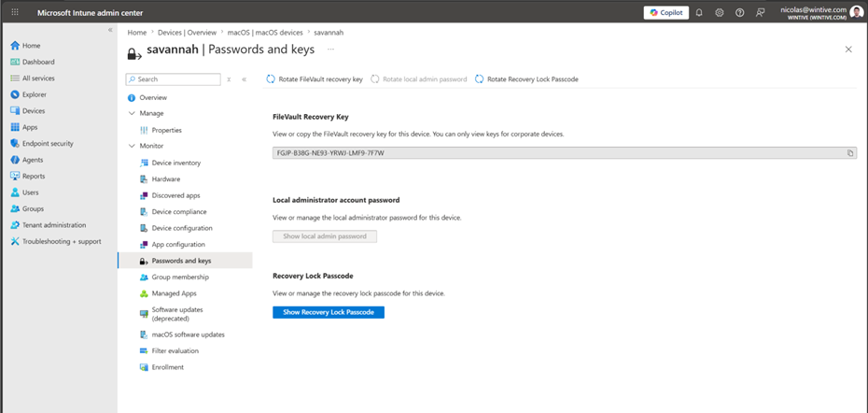Image resolution: width=868 pixels, height=413 pixels.
Task: Click the Enrollment menu icon
Action: (x=144, y=367)
